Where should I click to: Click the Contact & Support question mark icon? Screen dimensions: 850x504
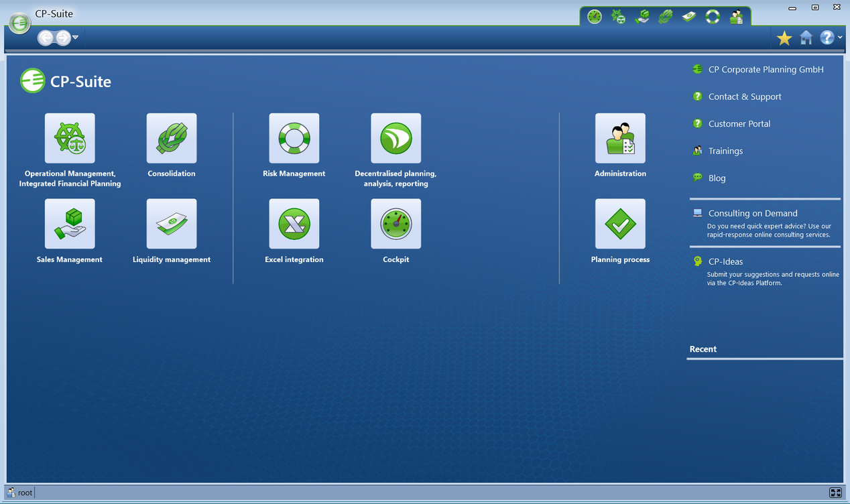(x=697, y=97)
